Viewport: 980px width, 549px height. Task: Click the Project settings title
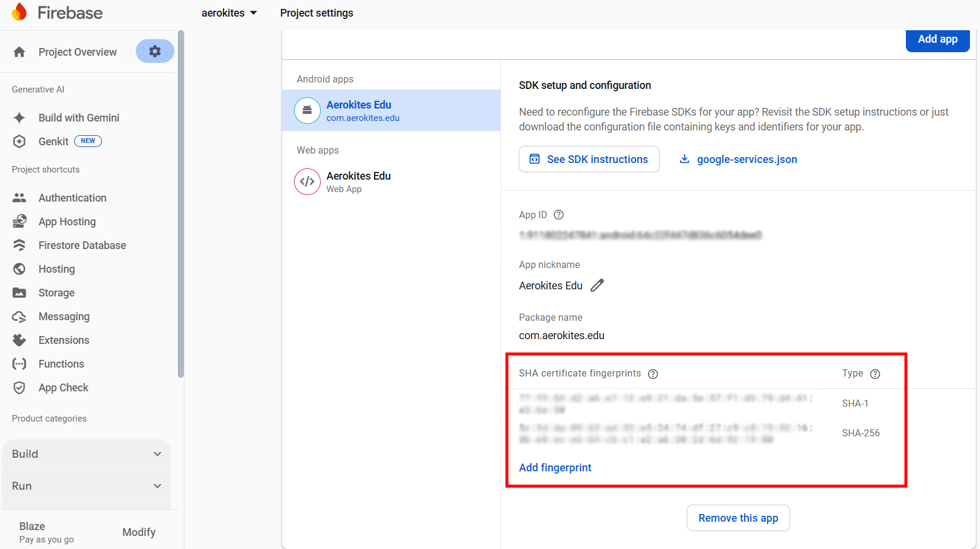coord(317,13)
